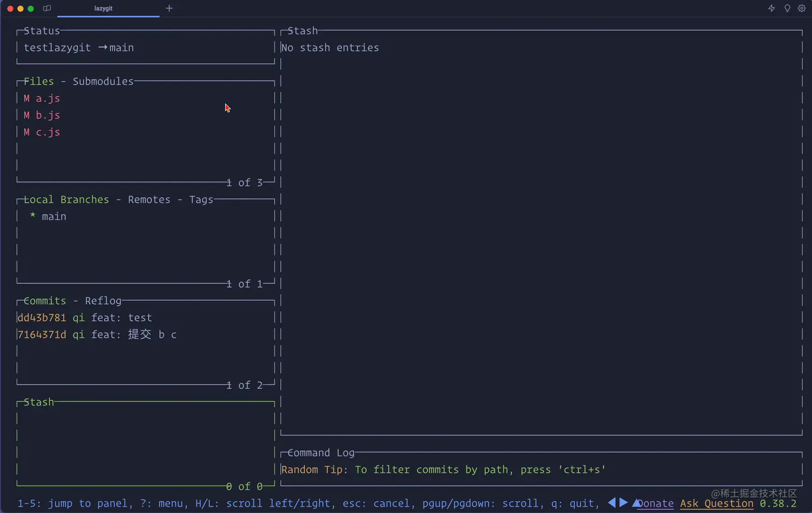Select commit dd43b781 feat: test
Viewport: 812px width, 513px height.
point(146,317)
